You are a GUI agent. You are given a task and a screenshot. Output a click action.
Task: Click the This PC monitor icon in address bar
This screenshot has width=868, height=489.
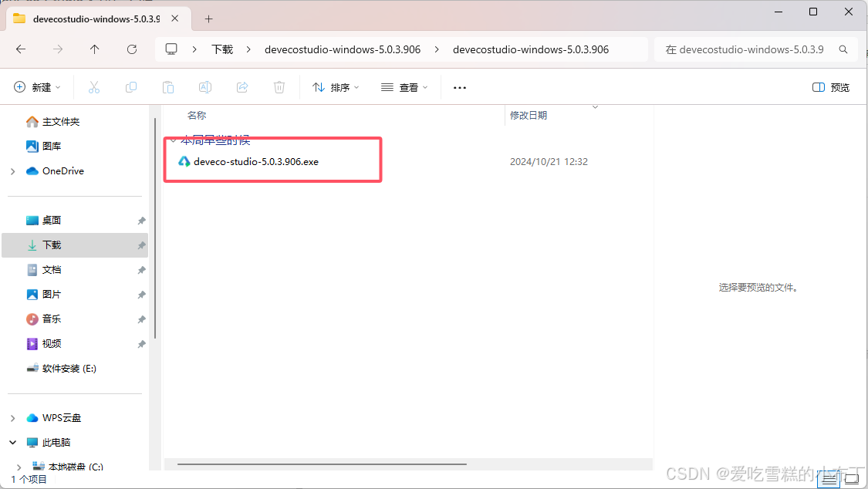tap(171, 49)
